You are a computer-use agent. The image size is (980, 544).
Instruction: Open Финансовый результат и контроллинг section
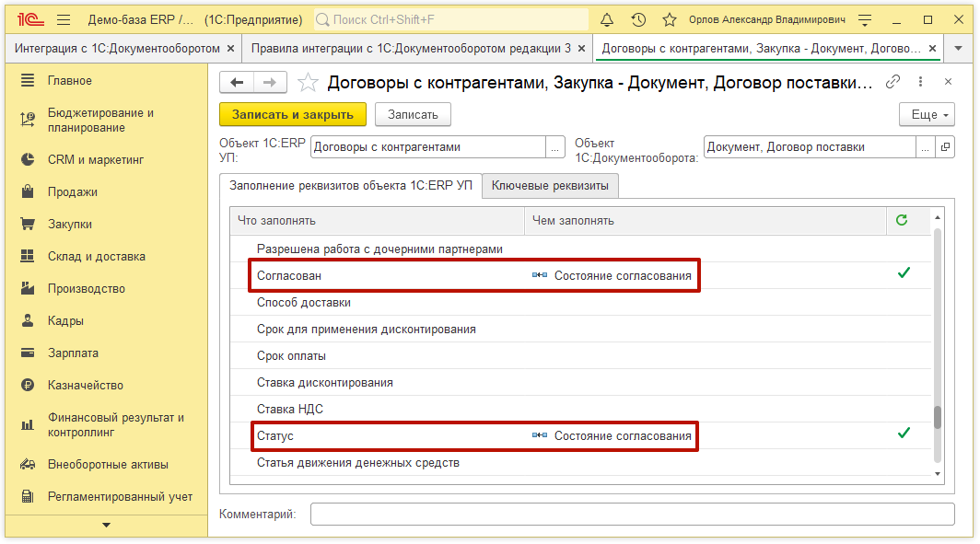point(116,424)
